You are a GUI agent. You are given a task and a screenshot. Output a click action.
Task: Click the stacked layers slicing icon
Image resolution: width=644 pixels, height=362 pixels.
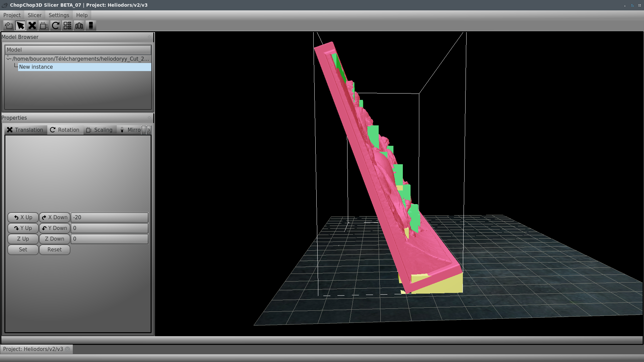91,25
